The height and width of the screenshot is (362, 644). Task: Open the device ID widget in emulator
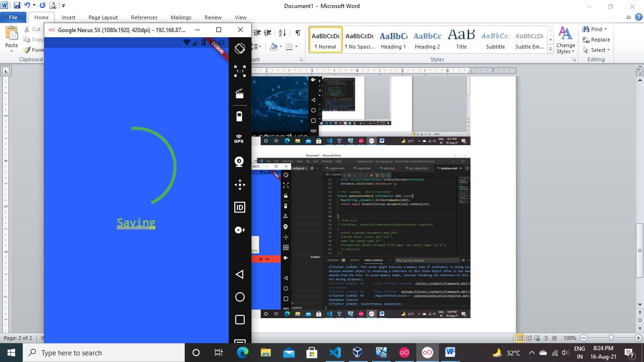click(x=240, y=207)
